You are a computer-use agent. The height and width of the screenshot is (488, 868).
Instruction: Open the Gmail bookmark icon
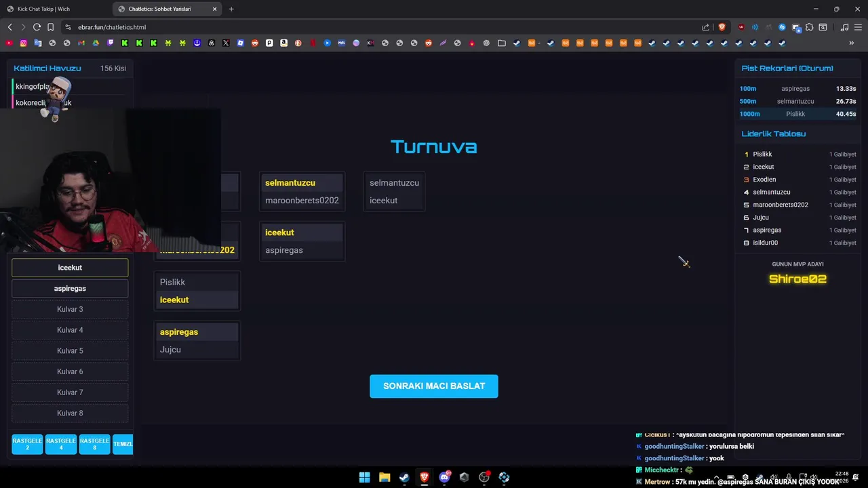coord(81,43)
